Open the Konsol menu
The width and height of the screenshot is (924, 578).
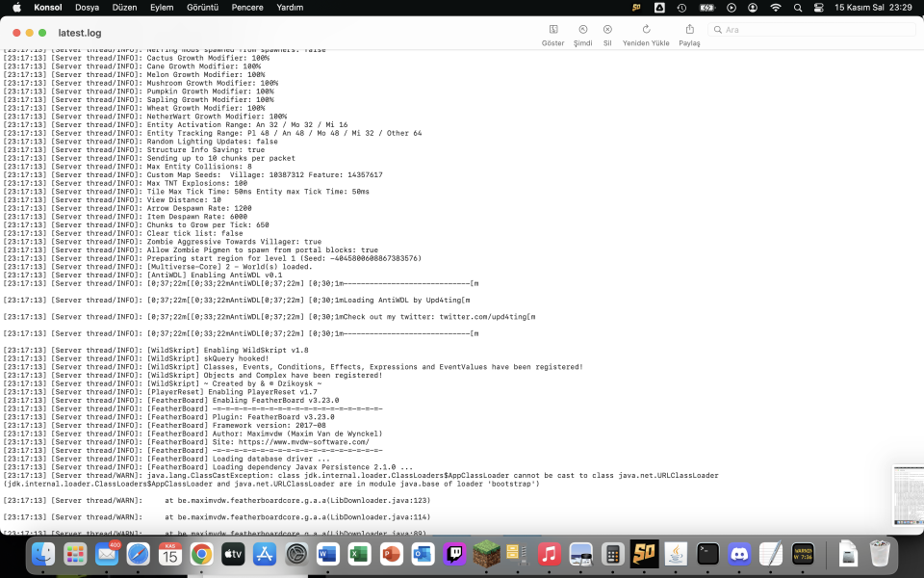pyautogui.click(x=48, y=8)
